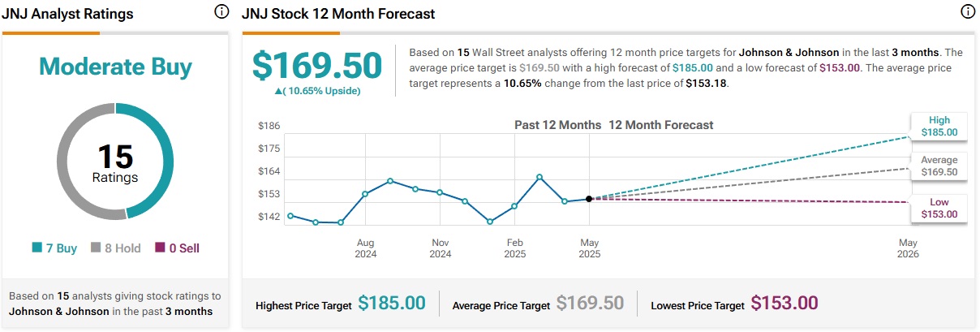Click the 15 Ratings donut center
This screenshot has height=332, width=980.
115,163
